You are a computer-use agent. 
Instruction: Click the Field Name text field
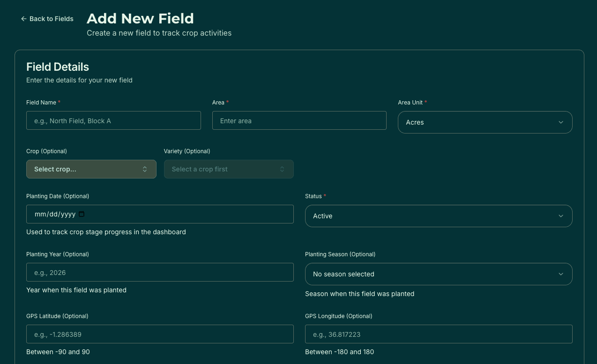[x=113, y=120]
